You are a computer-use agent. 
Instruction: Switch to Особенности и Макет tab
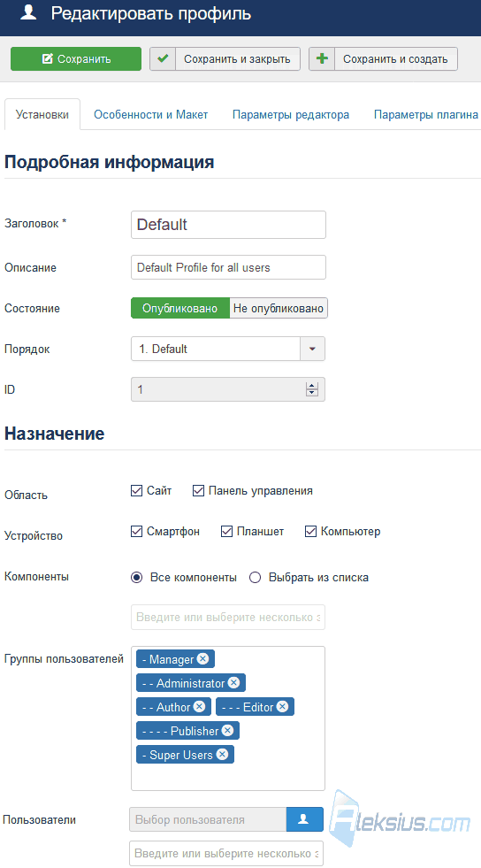click(151, 115)
